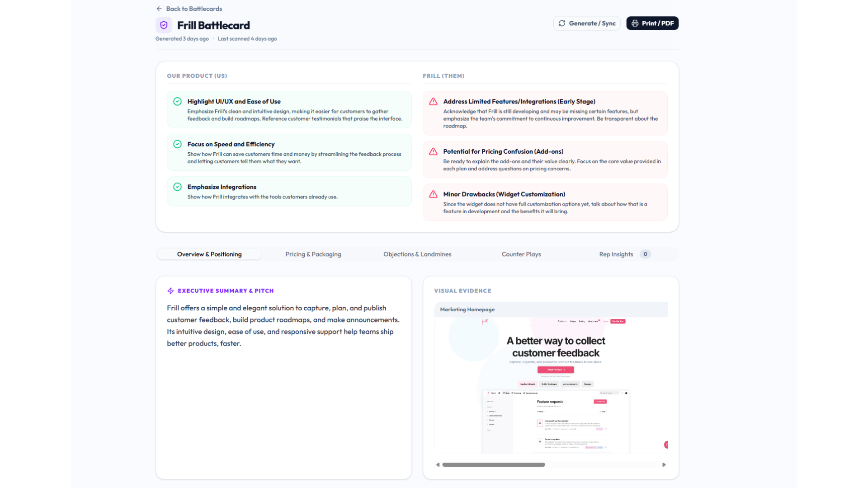
Task: Click the back arrow icon
Action: pyautogui.click(x=159, y=9)
